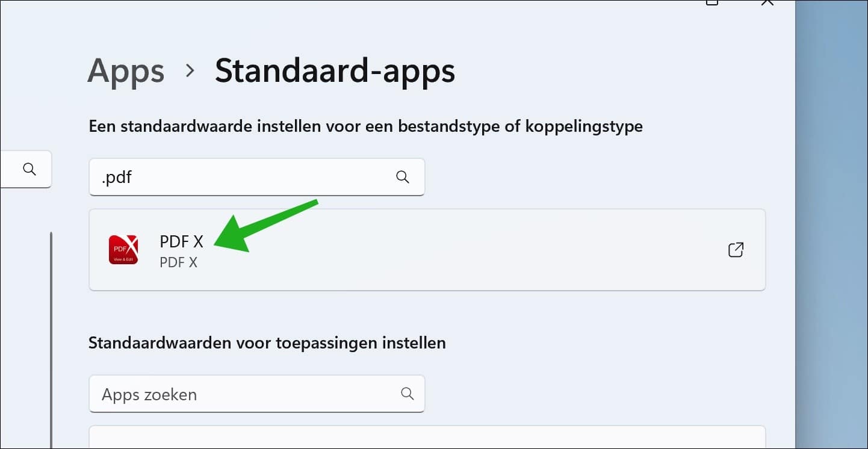Click the search glass icon beside .pdf text

[x=401, y=177]
